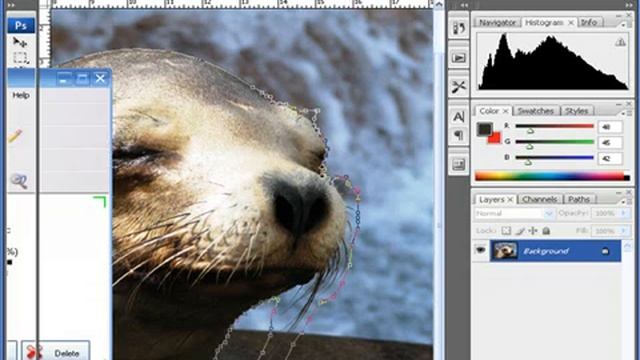Collapse the right panels double arrows
The height and width of the screenshot is (360, 640).
click(x=629, y=5)
